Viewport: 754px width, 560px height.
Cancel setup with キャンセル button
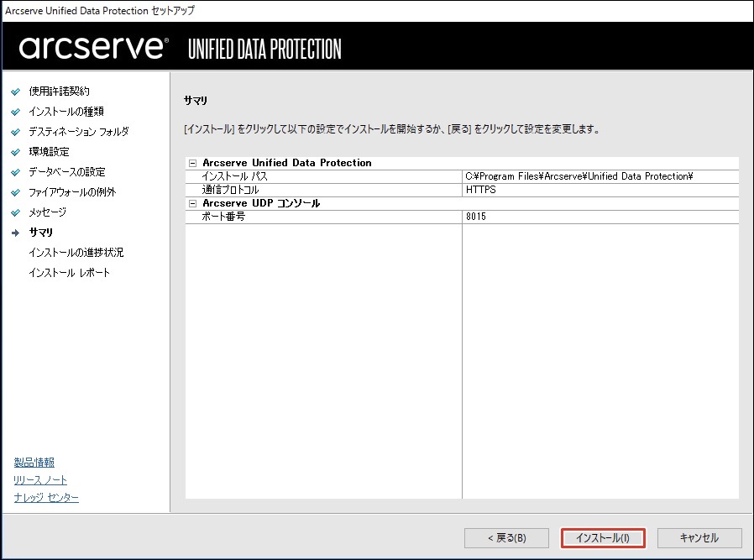[699, 538]
